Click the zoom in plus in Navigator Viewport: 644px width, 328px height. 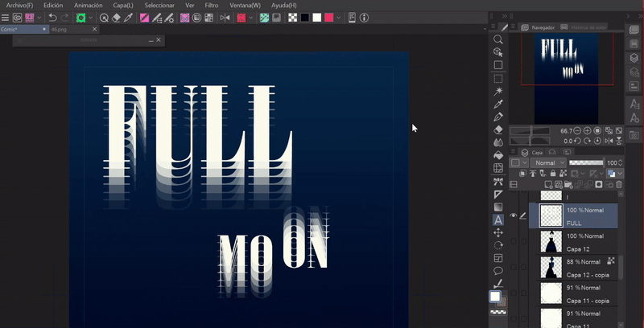(588, 131)
